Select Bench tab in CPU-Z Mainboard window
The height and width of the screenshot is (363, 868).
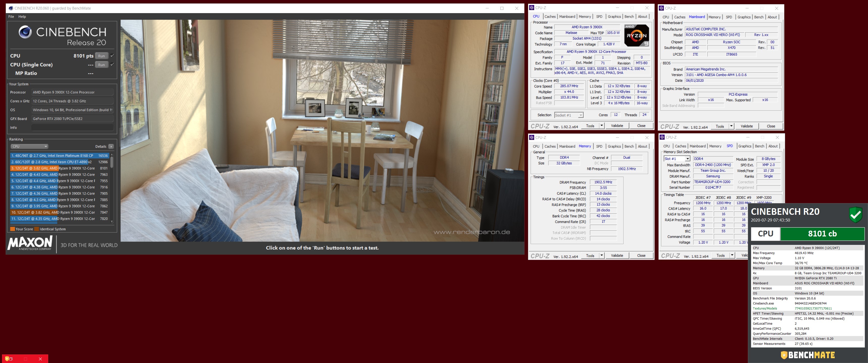(x=759, y=17)
